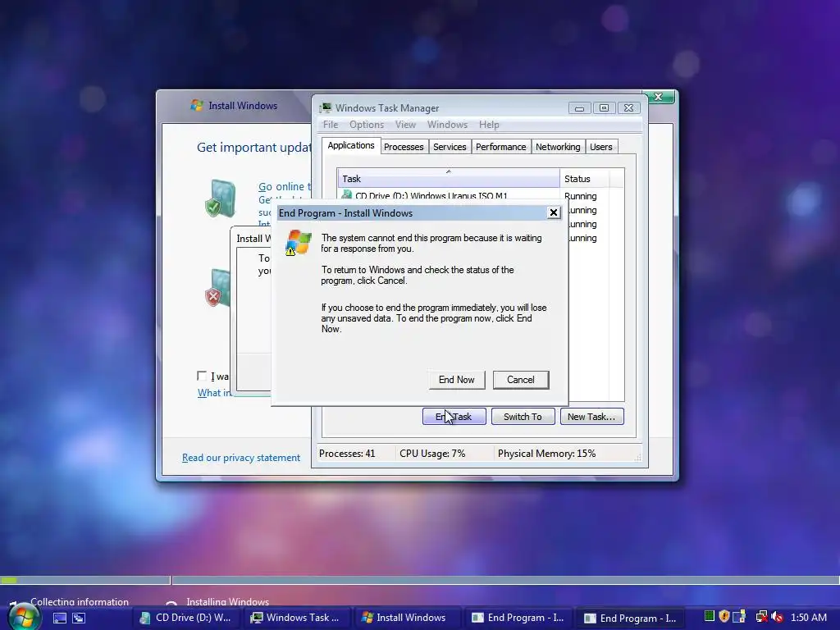Click the Physical Memory: 15% status entry
This screenshot has width=840, height=630.
click(x=546, y=453)
